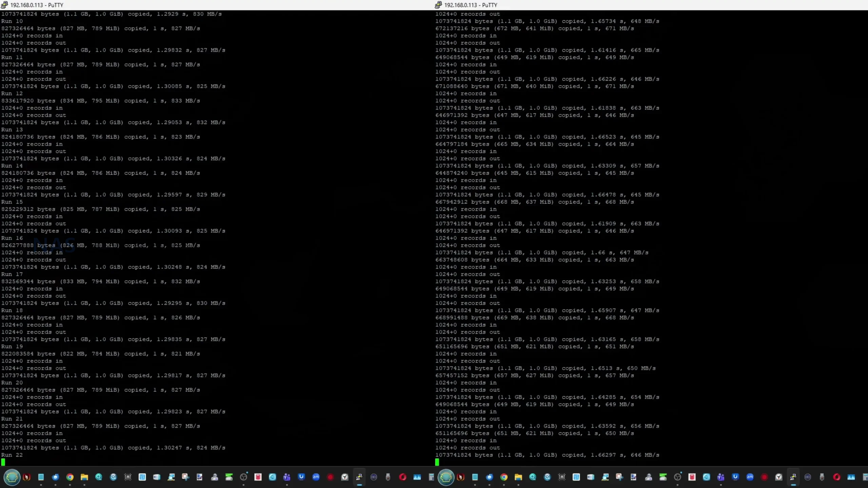Open the Thunderbird icon on the right monitor's taskbar
868x488 pixels.
tap(489, 477)
